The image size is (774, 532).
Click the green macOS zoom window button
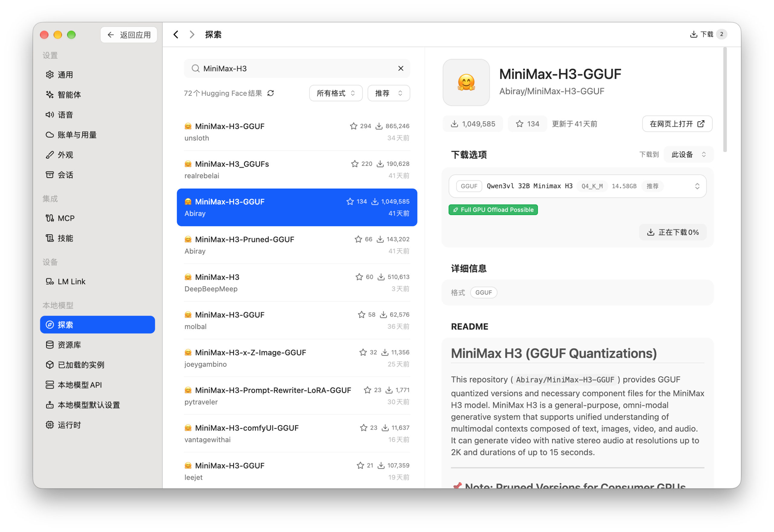coord(71,35)
